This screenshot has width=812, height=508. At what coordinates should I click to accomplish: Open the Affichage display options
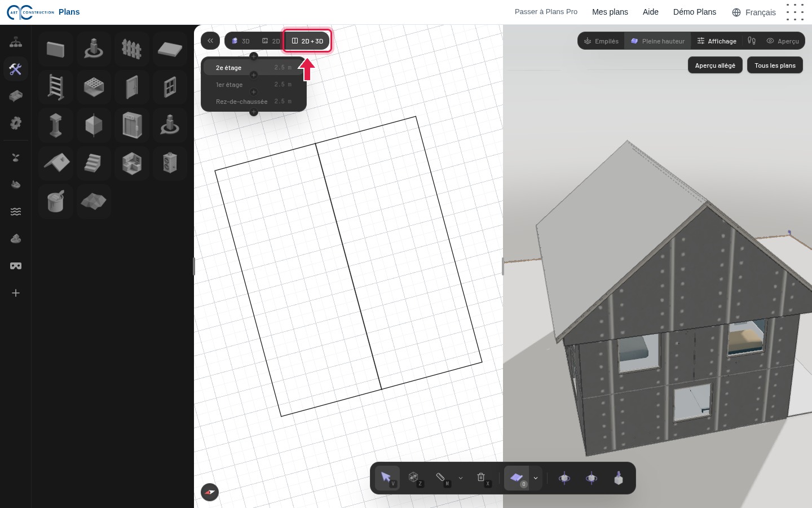tap(717, 41)
